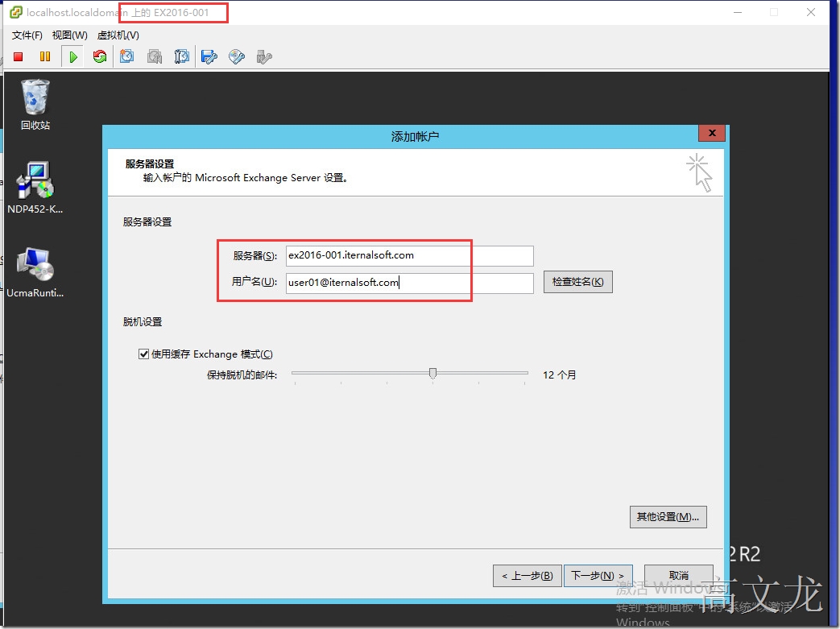Click the 保持脱机的邮件 label
Viewport: 840px width, 629px height.
click(242, 375)
